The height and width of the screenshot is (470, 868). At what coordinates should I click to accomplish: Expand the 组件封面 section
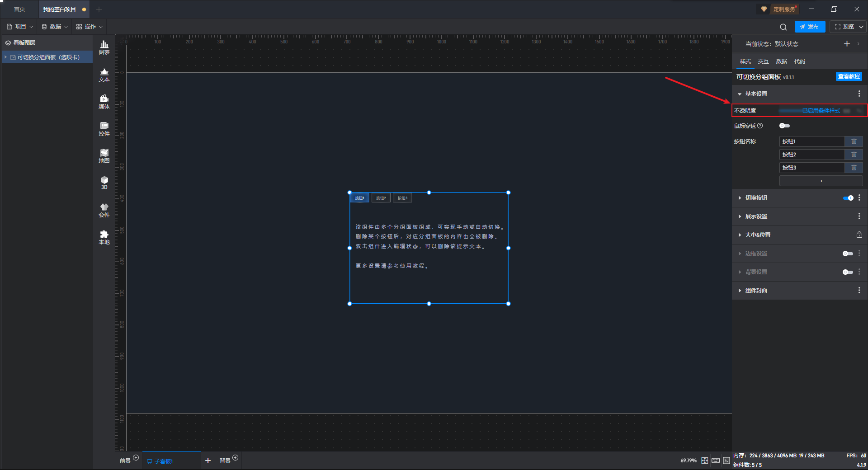[x=756, y=291]
